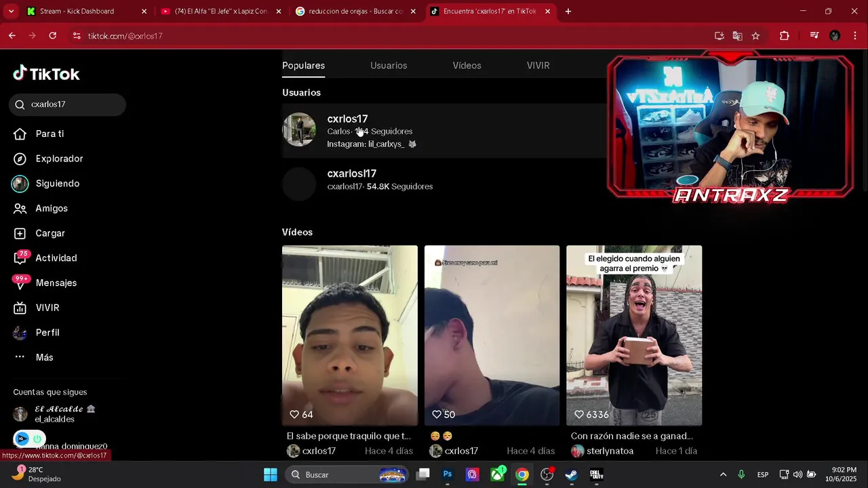Click microphone icon in system tray
The image size is (868, 488).
[741, 474]
